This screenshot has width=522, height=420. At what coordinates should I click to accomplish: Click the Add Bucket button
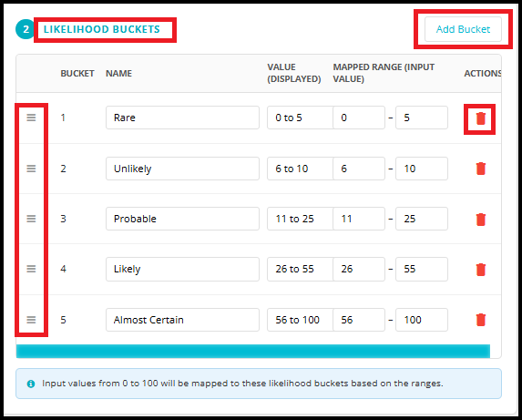point(463,29)
